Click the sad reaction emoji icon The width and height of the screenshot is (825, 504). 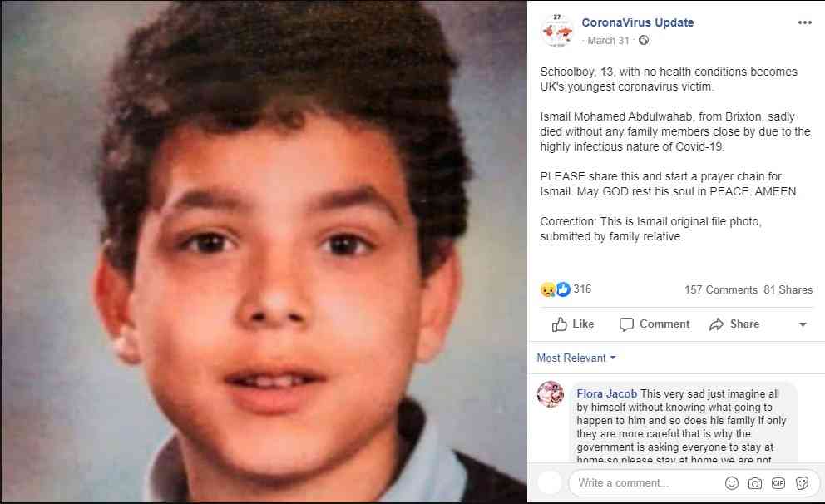548,289
